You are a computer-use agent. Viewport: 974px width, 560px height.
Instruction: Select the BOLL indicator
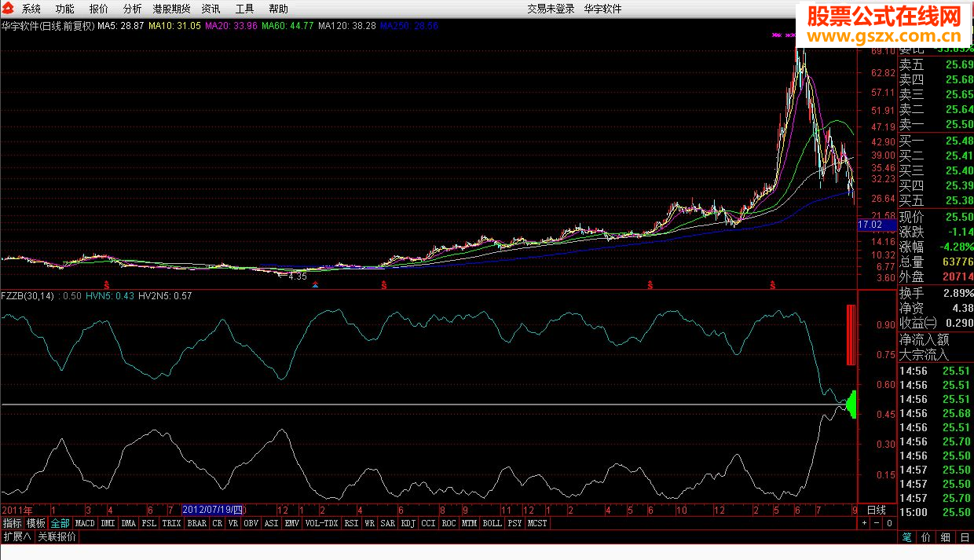coord(492,523)
